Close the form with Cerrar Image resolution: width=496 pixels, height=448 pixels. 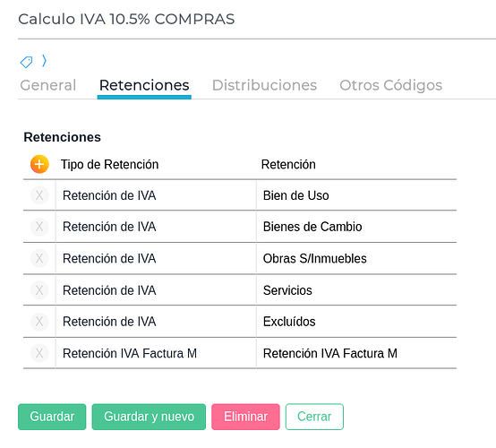tap(314, 417)
